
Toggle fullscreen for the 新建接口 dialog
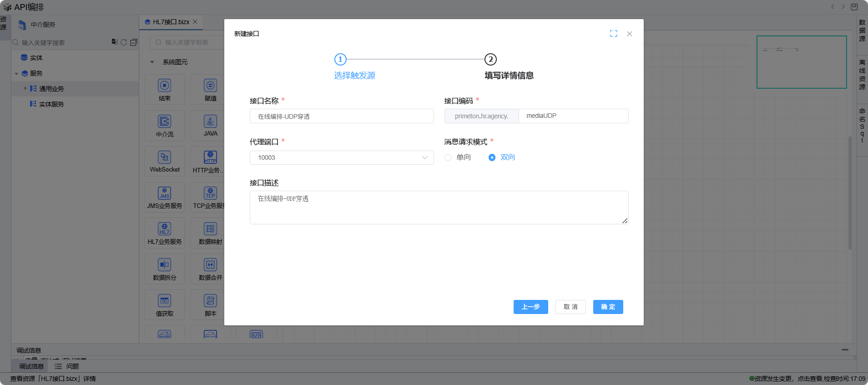pos(613,34)
